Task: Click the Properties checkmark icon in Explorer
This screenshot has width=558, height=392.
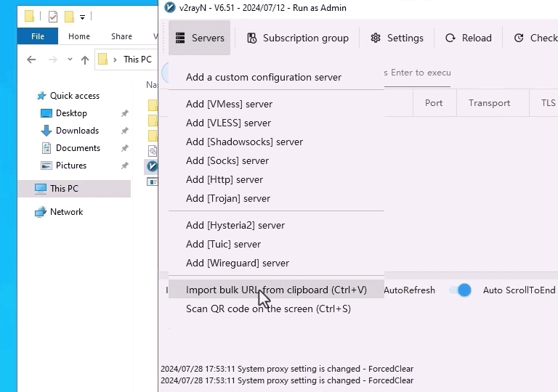Action: pyautogui.click(x=52, y=16)
